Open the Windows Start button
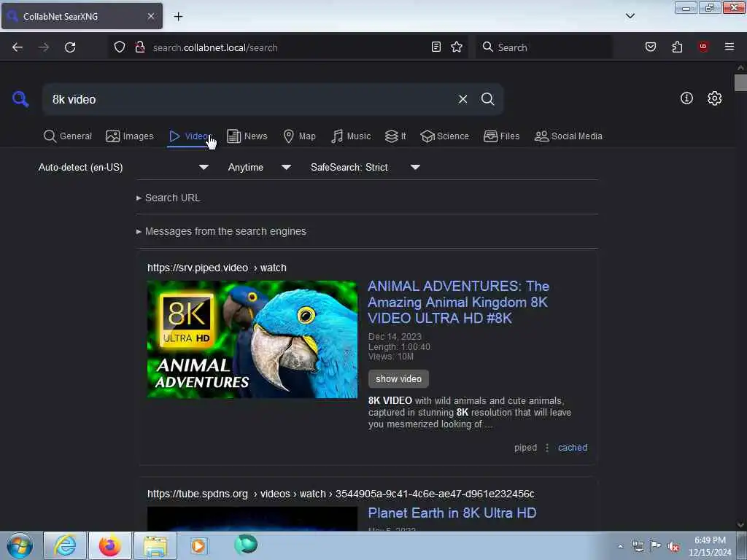The image size is (747, 560). pyautogui.click(x=20, y=545)
